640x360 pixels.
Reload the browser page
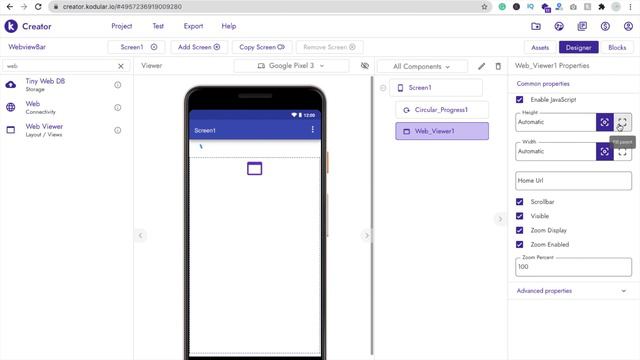38,7
